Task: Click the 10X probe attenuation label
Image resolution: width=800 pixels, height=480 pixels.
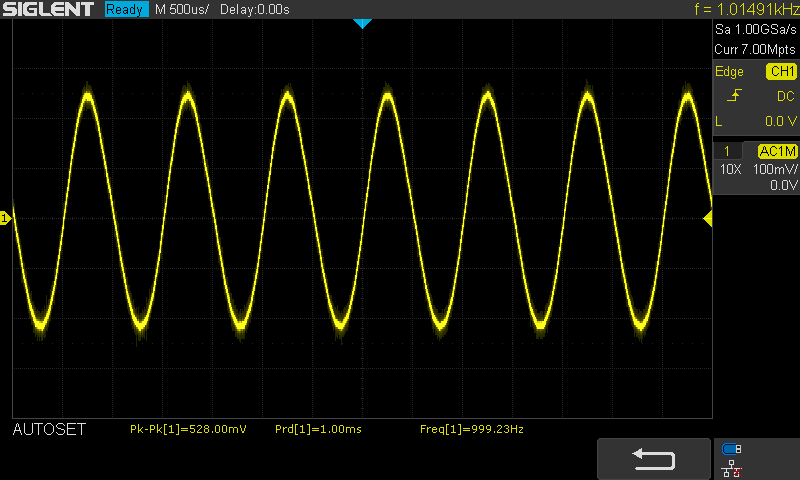Action: pos(731,169)
